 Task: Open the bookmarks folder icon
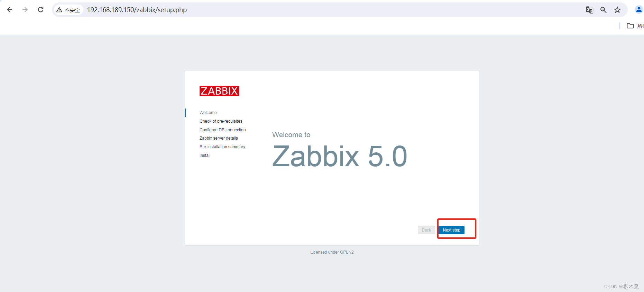tap(630, 26)
